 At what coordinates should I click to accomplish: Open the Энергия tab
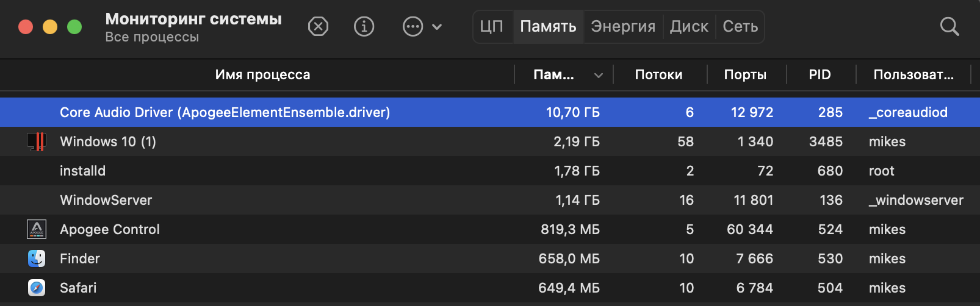tap(623, 27)
